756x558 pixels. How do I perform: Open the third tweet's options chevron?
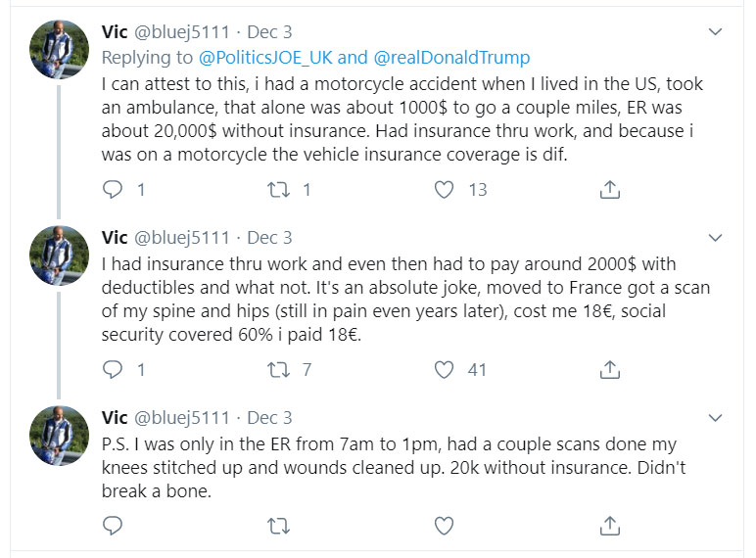point(715,418)
